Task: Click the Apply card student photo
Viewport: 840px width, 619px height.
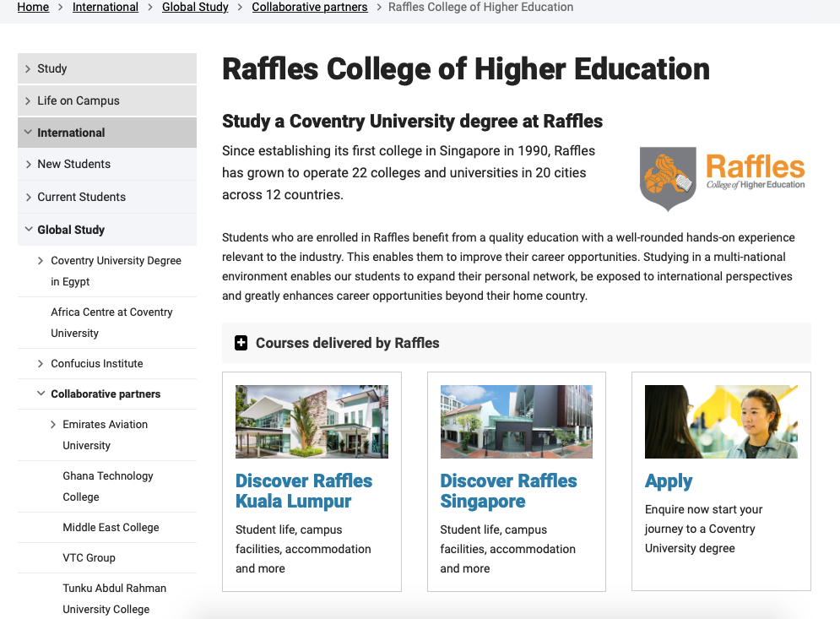Action: pyautogui.click(x=721, y=421)
